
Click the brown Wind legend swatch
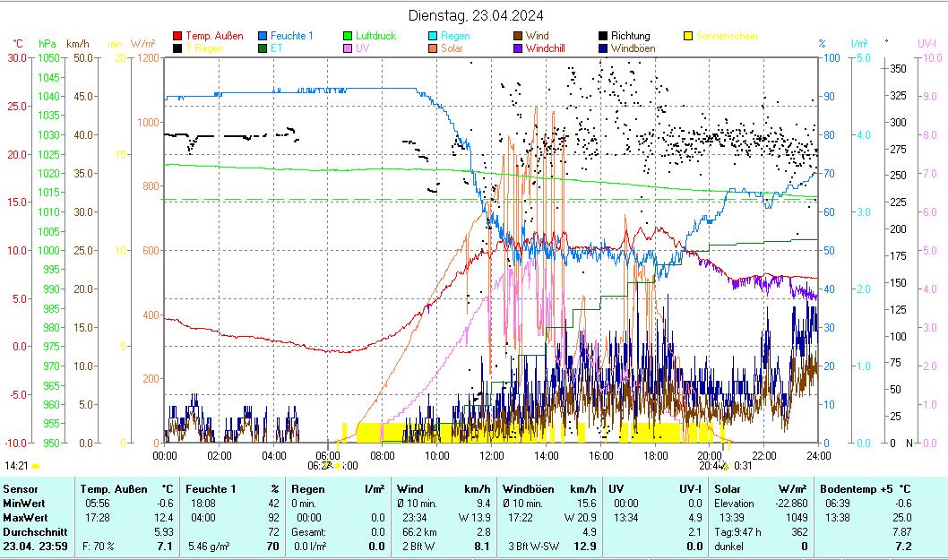[518, 37]
